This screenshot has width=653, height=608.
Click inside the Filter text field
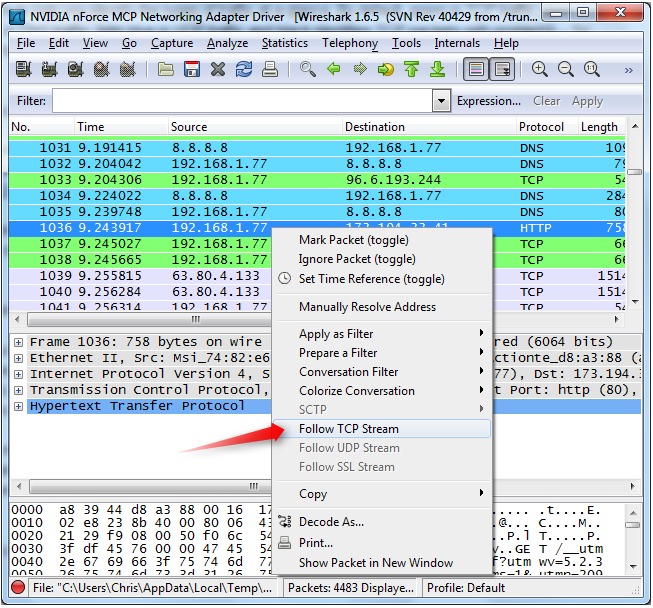(x=240, y=101)
